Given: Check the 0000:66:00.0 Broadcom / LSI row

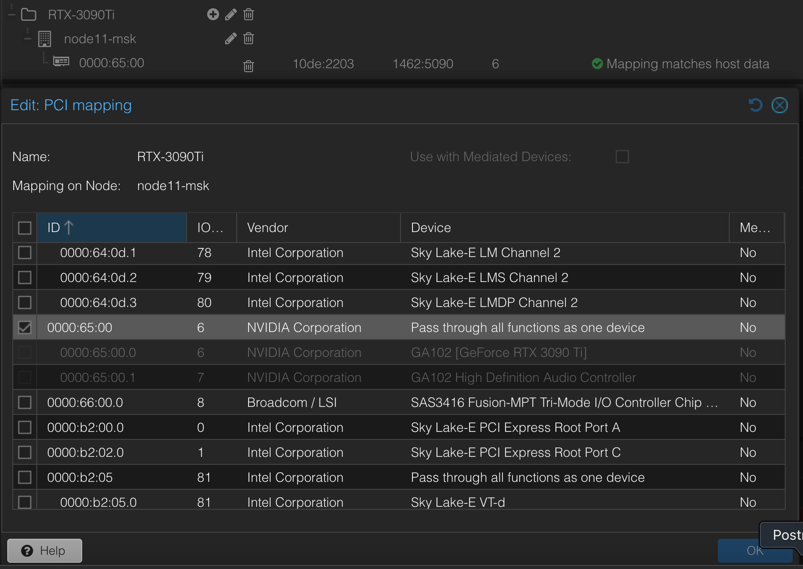Looking at the screenshot, I should coord(25,403).
